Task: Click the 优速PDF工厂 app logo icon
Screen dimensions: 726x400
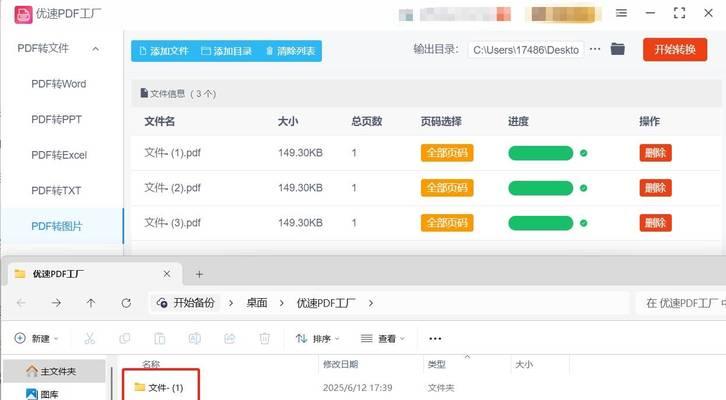Action: pyautogui.click(x=23, y=14)
